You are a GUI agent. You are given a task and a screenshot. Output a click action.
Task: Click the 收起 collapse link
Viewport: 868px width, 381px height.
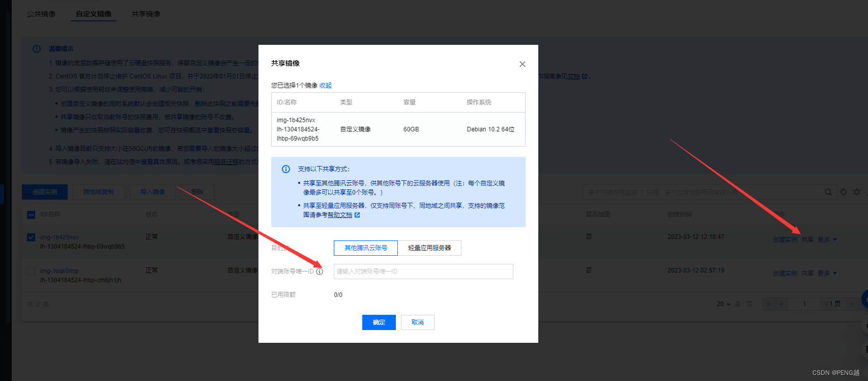326,86
